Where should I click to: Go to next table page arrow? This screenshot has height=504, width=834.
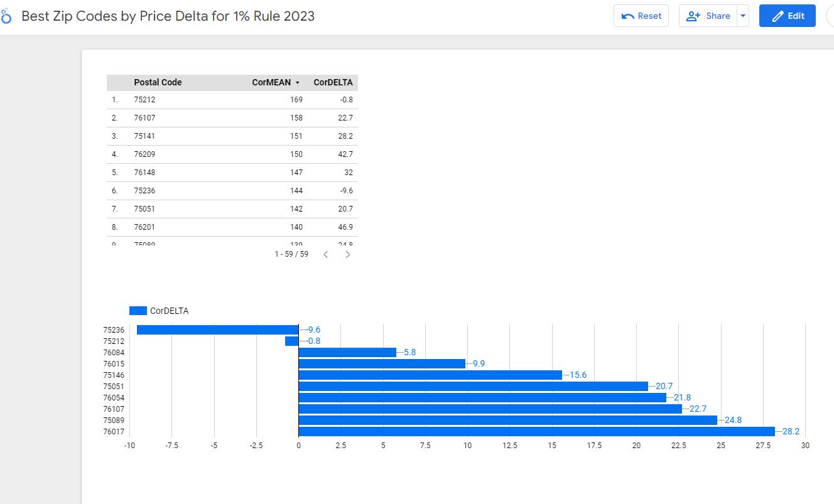[348, 254]
